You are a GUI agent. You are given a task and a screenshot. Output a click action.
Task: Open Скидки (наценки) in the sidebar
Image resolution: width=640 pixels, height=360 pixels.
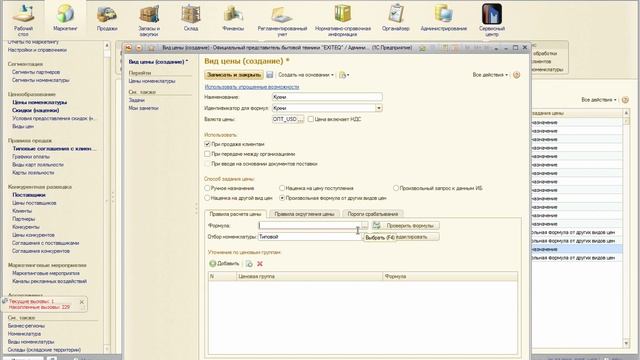(36, 110)
